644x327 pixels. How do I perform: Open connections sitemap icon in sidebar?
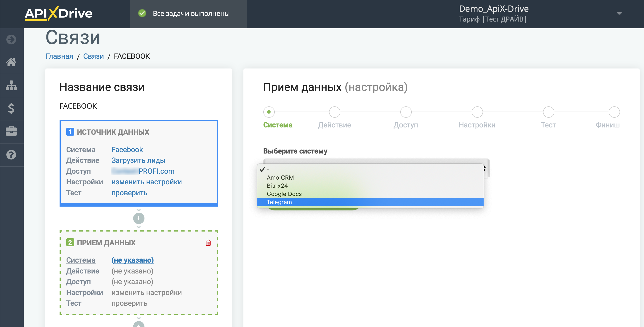pos(11,85)
